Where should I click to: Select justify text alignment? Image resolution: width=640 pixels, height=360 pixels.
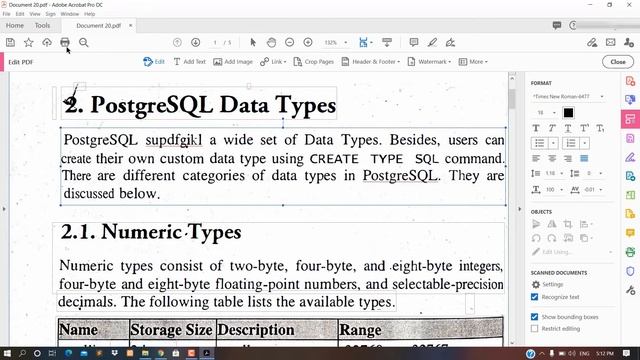[584, 158]
